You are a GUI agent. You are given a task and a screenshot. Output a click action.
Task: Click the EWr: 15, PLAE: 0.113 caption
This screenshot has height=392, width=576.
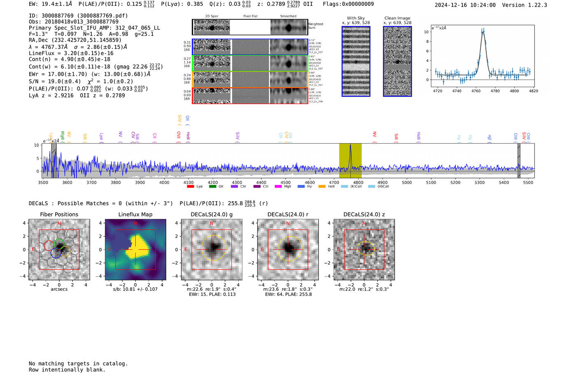click(x=212, y=295)
